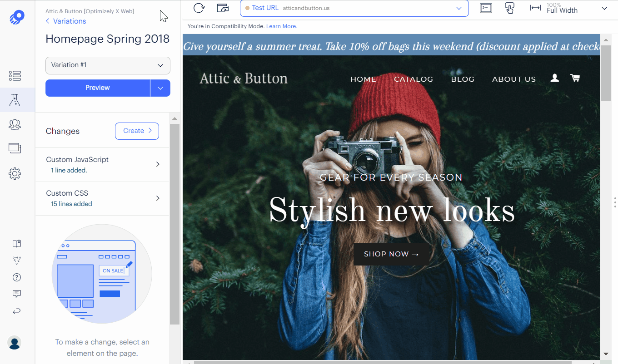The width and height of the screenshot is (618, 364).
Task: Select the summer treat announcement banner
Action: tap(391, 45)
